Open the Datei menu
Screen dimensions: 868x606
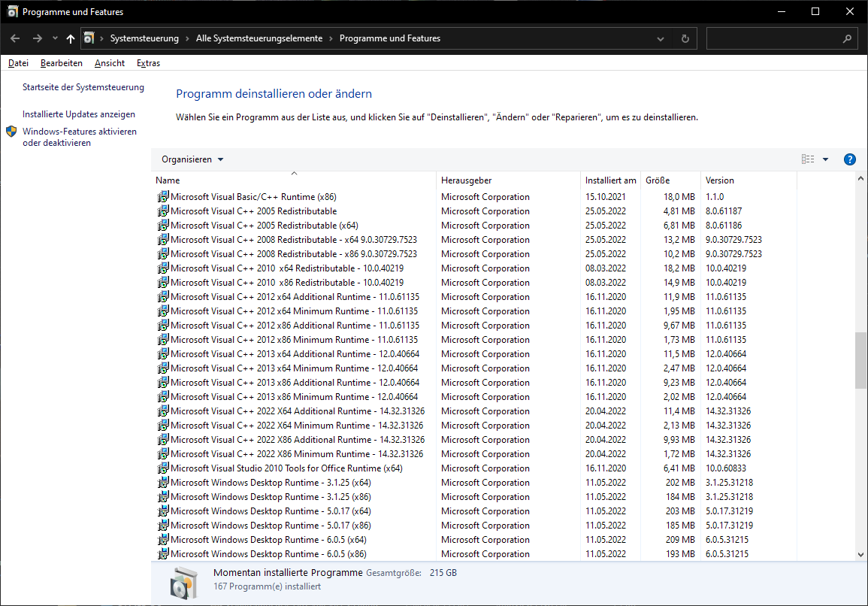click(x=18, y=63)
